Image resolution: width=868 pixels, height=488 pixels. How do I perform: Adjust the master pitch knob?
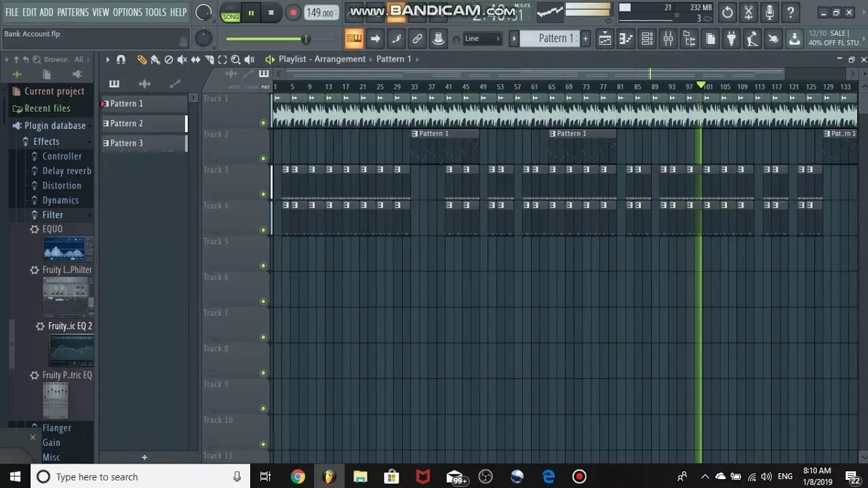pyautogui.click(x=203, y=39)
